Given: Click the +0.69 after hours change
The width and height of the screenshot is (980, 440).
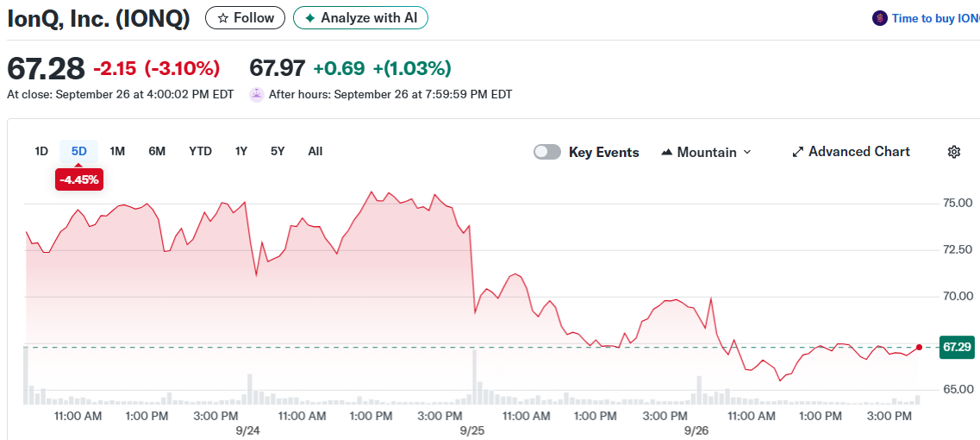Looking at the screenshot, I should pyautogui.click(x=339, y=67).
